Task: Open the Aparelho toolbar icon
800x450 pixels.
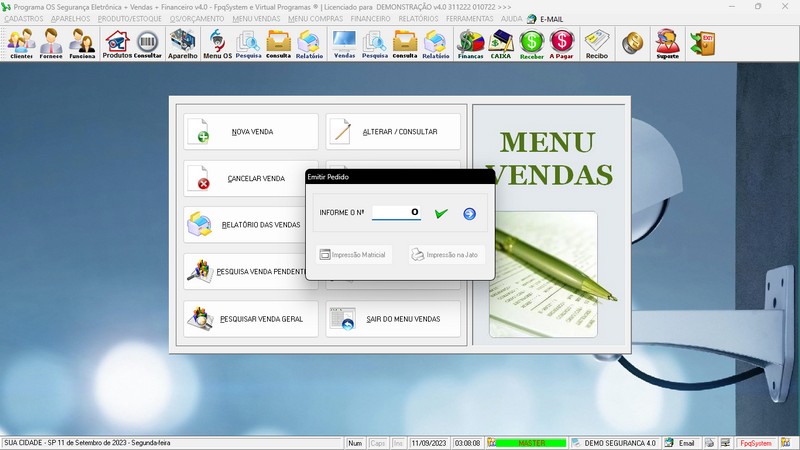Action: pos(183,44)
